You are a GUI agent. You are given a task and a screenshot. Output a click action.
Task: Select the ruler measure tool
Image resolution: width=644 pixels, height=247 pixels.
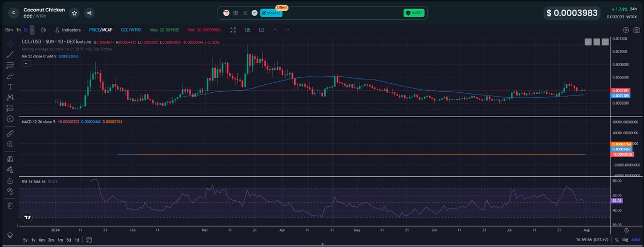(10, 133)
